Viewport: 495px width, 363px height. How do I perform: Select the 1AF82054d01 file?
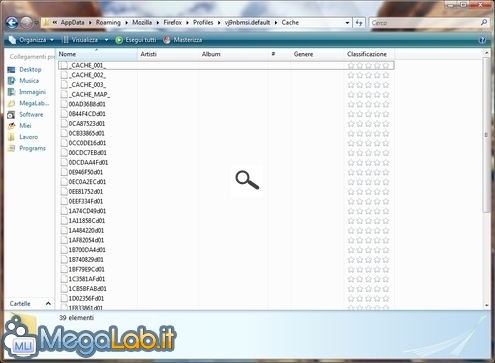coord(86,240)
